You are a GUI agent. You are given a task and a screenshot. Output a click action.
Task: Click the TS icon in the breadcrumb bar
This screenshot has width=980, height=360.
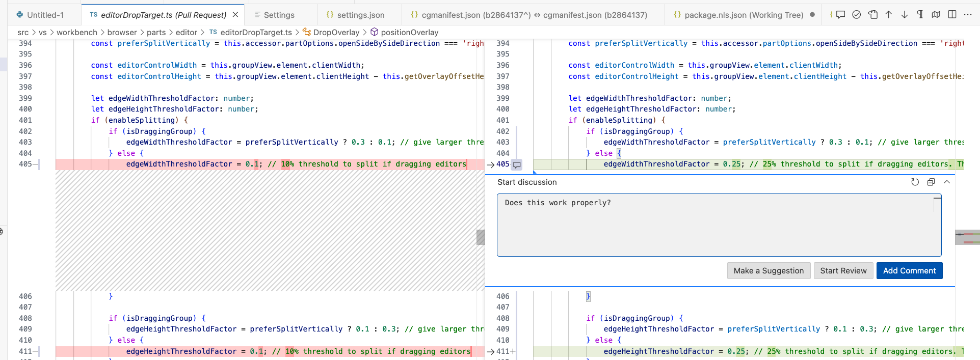213,32
